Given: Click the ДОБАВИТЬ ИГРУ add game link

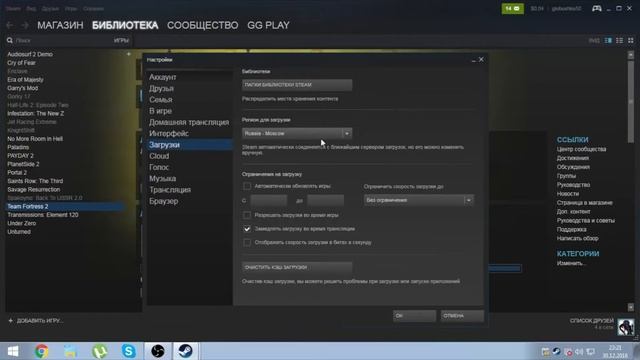Looking at the screenshot, I should point(40,321).
